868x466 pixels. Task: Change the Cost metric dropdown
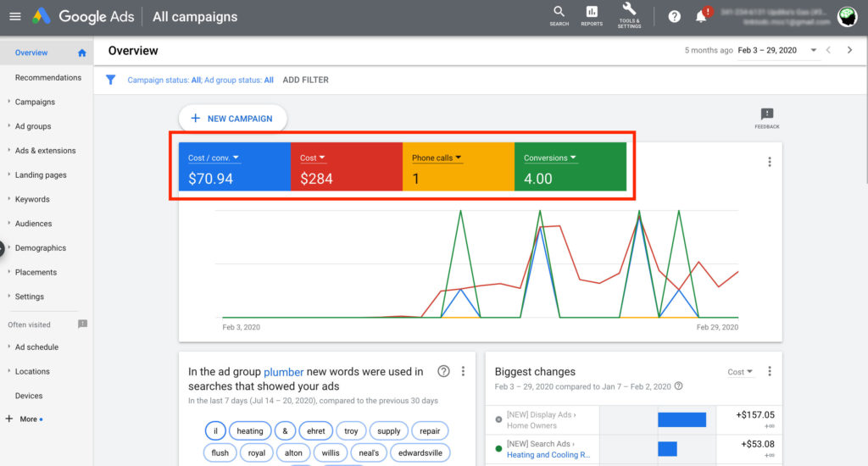pyautogui.click(x=313, y=158)
